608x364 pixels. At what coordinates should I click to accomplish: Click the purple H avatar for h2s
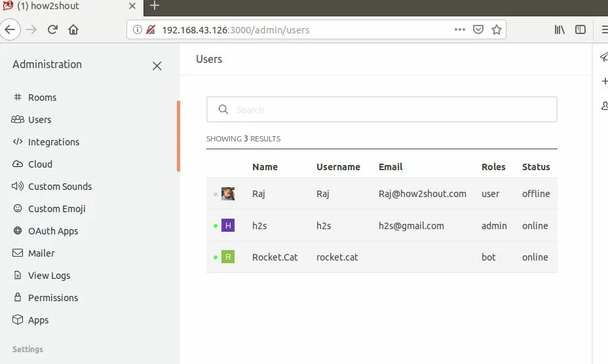(x=227, y=225)
